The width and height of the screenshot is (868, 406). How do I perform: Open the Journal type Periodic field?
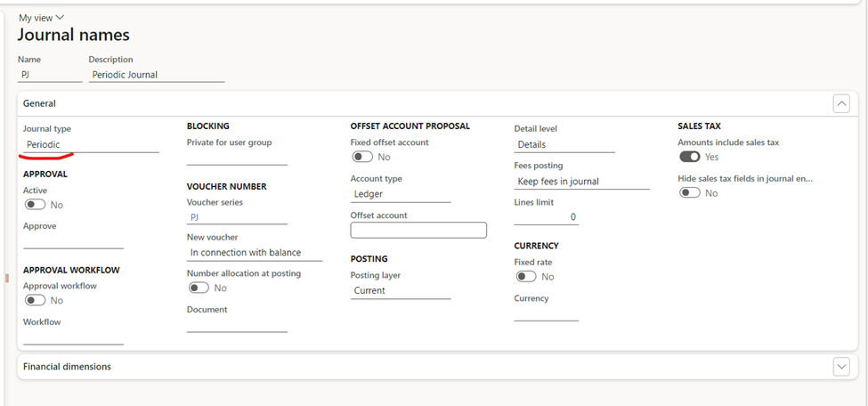point(92,144)
